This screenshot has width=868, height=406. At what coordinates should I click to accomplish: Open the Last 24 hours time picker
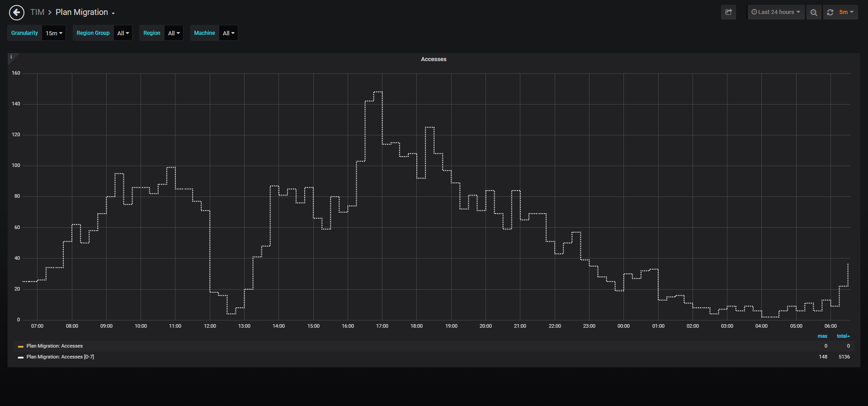point(776,12)
